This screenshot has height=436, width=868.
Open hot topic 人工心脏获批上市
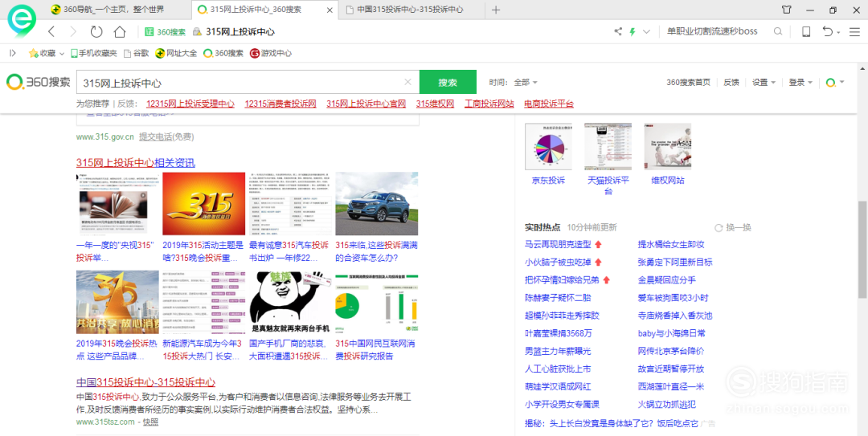click(x=558, y=369)
